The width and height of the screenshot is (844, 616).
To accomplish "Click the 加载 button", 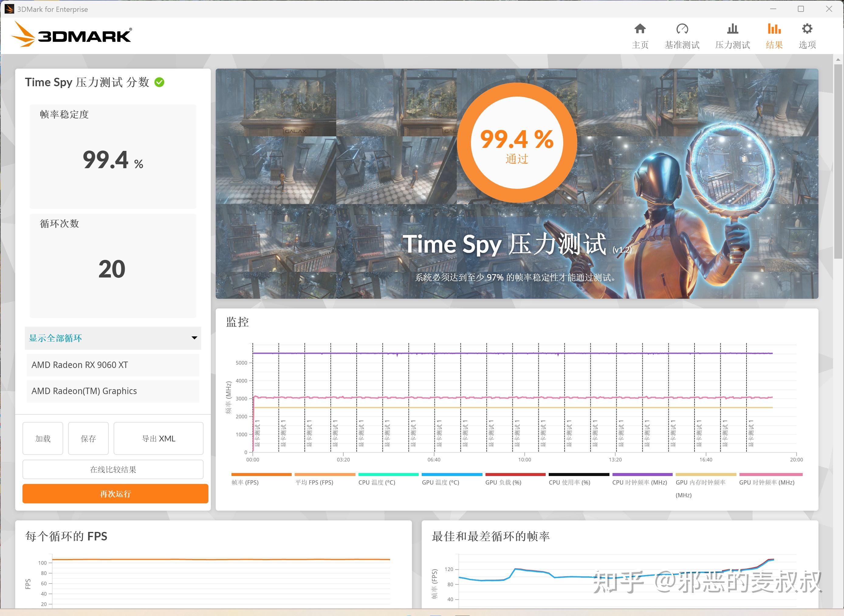I will coord(43,438).
